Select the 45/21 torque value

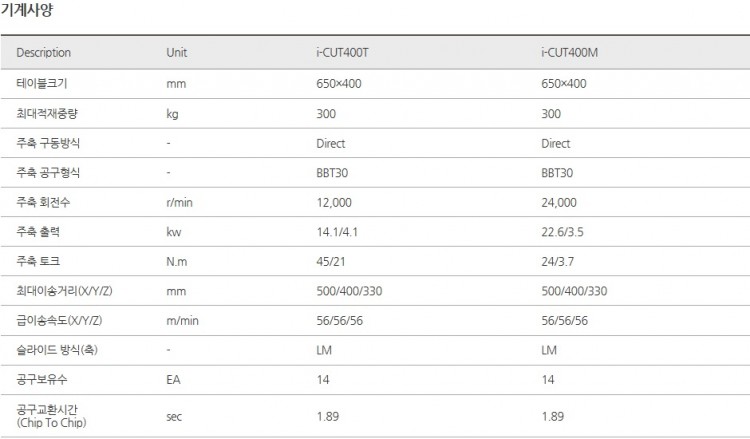[330, 261]
